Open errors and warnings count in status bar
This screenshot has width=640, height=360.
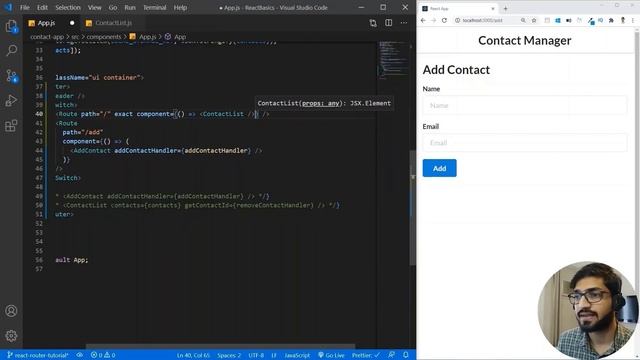click(103, 355)
